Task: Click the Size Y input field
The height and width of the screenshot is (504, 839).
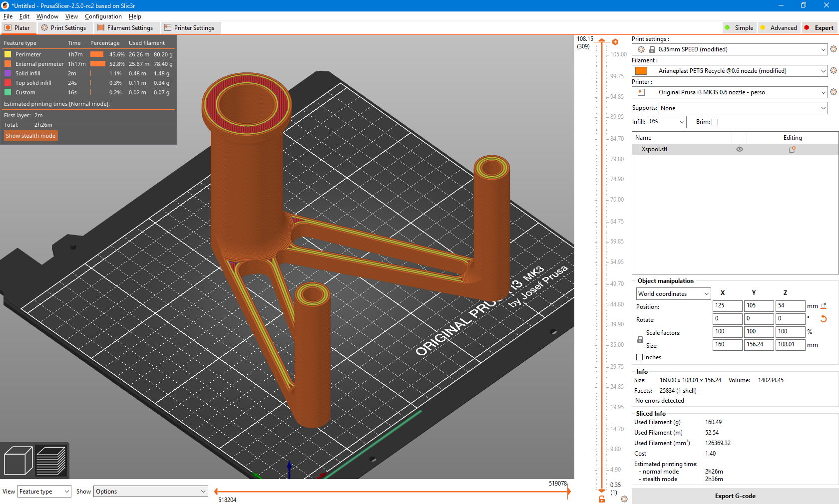Action: 759,345
